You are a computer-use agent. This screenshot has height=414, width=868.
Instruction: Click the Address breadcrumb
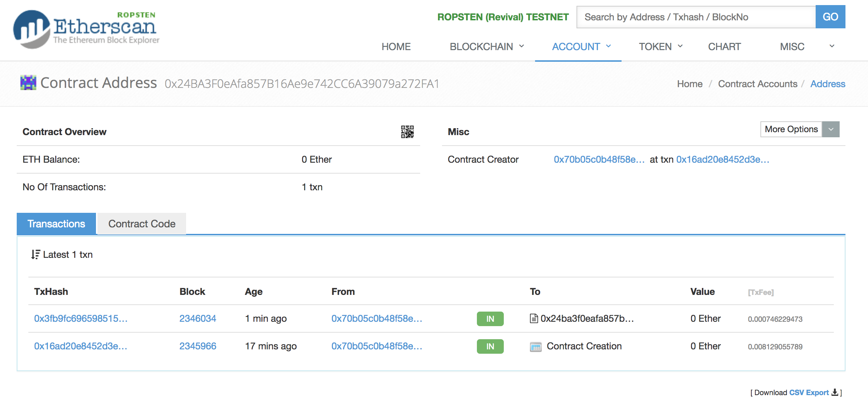[x=828, y=84]
